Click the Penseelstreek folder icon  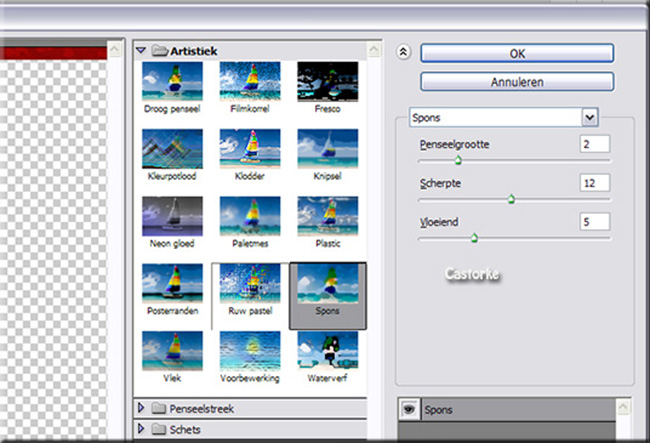point(159,409)
